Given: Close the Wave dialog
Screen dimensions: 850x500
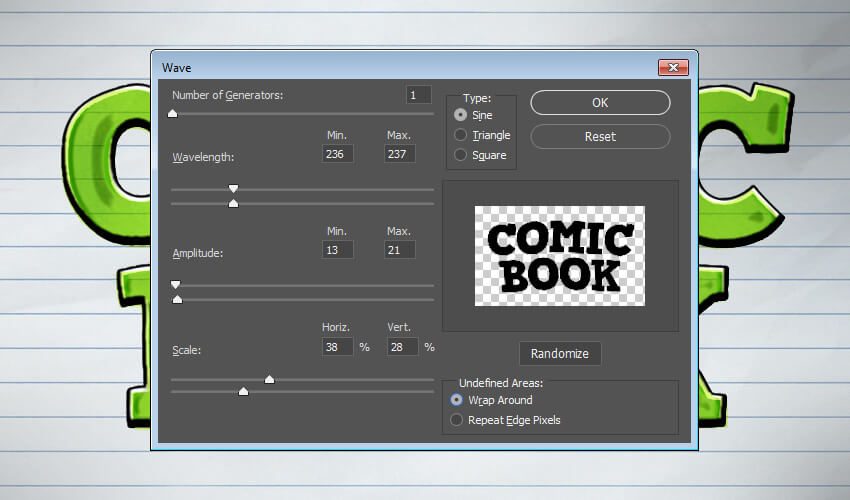Looking at the screenshot, I should [673, 67].
